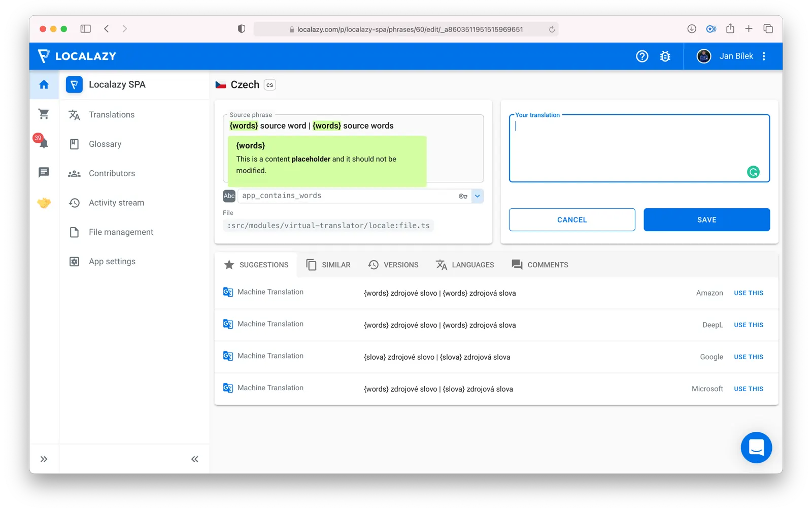Open the shopping cart icon
Screen dimensions: 812x508
coord(44,114)
